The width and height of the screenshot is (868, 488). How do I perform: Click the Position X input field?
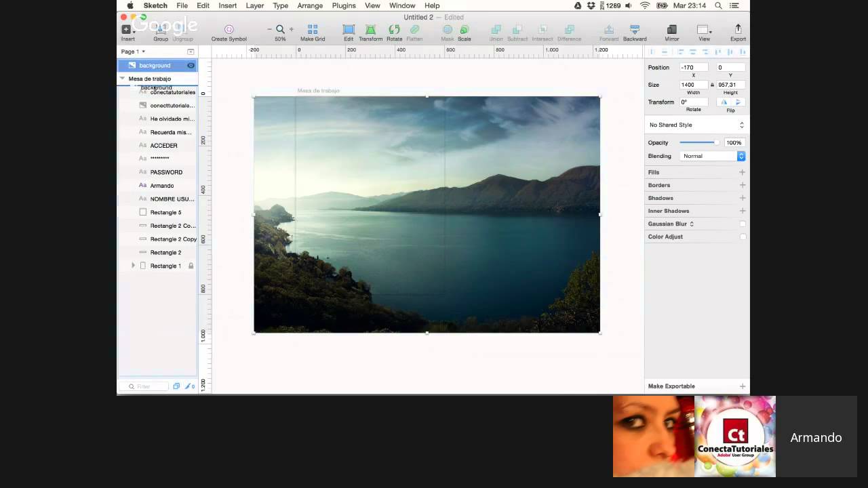point(693,67)
